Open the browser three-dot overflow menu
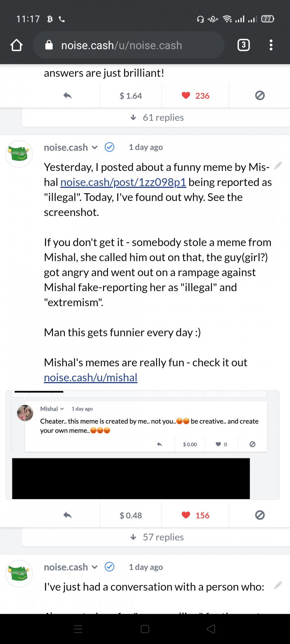 pos(271,45)
